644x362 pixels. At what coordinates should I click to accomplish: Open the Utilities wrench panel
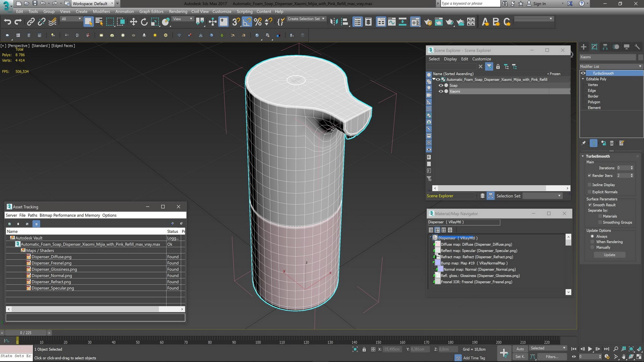637,47
